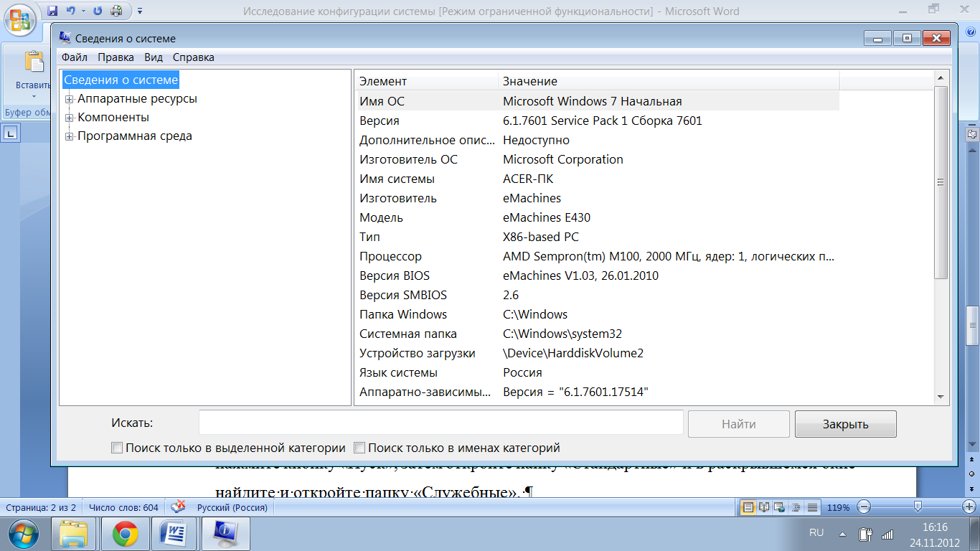Enable Поиск только в выделенной категории

117,448
